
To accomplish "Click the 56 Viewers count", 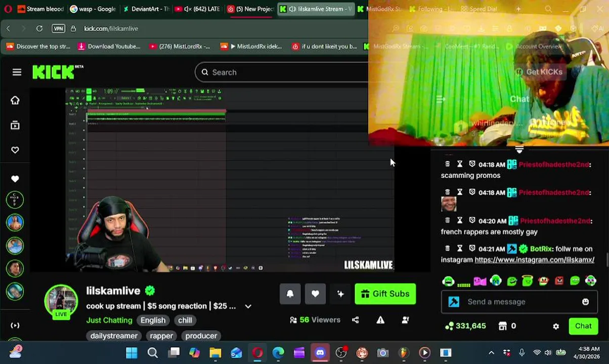I will (315, 320).
